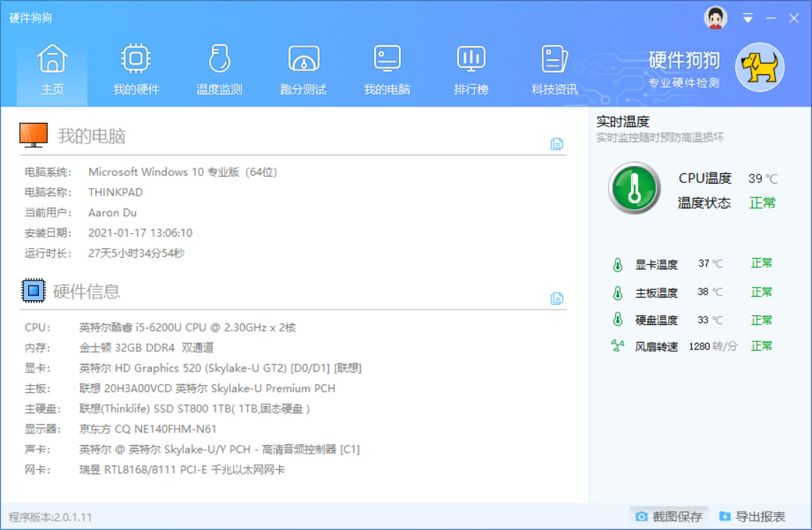This screenshot has width=812, height=530.
Task: Click the user avatar in title bar
Action: tap(715, 17)
